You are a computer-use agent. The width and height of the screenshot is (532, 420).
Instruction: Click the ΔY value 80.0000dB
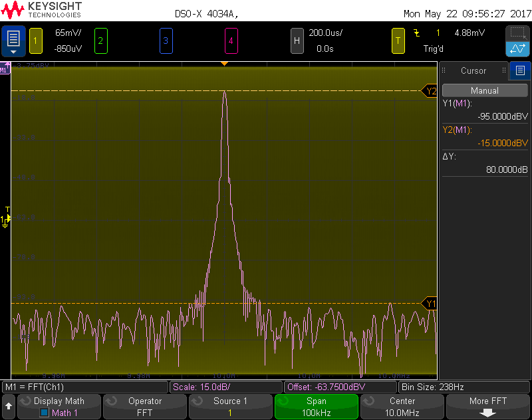tap(507, 169)
